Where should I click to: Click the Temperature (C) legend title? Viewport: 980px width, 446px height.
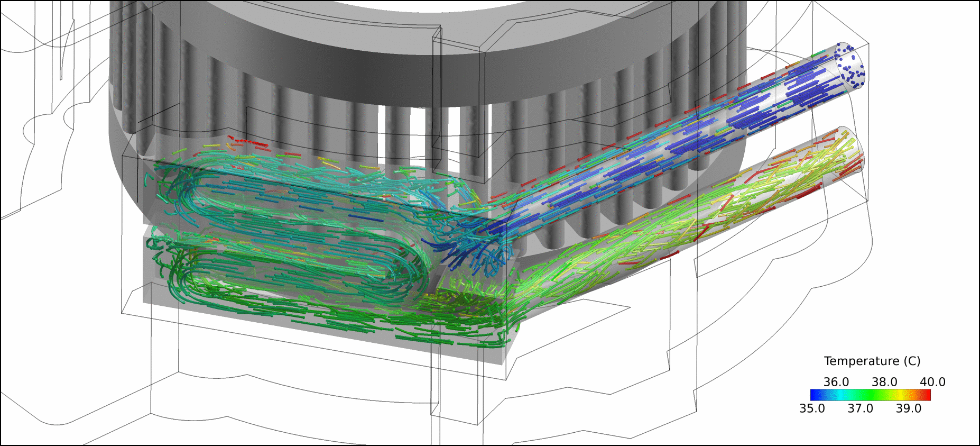(872, 361)
